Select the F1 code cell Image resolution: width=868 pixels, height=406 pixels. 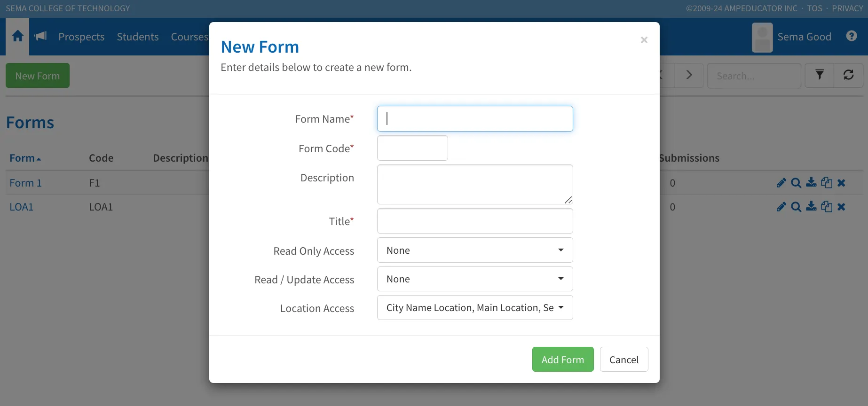pos(95,183)
